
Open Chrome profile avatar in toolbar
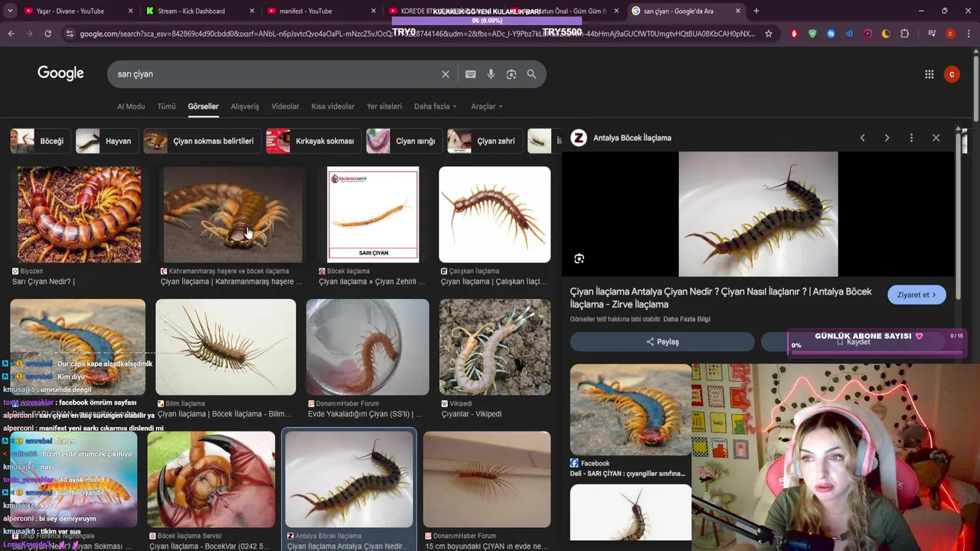click(950, 34)
